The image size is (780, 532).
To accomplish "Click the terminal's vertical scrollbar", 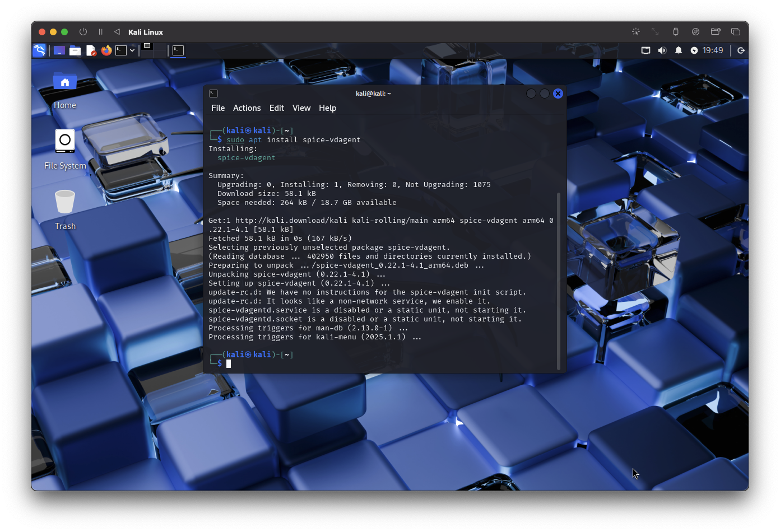I will [x=559, y=280].
